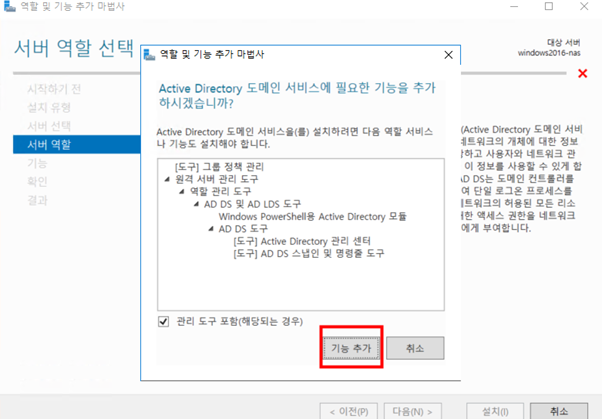Click 취소 in the main wizard footer
602x419 pixels.
pos(559,411)
